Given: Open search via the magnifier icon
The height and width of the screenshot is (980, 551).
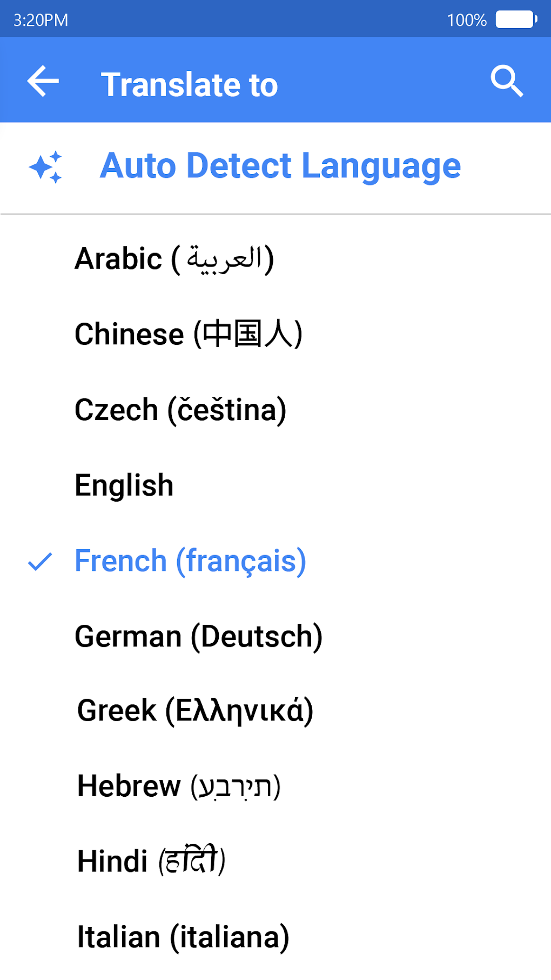Looking at the screenshot, I should [x=507, y=81].
